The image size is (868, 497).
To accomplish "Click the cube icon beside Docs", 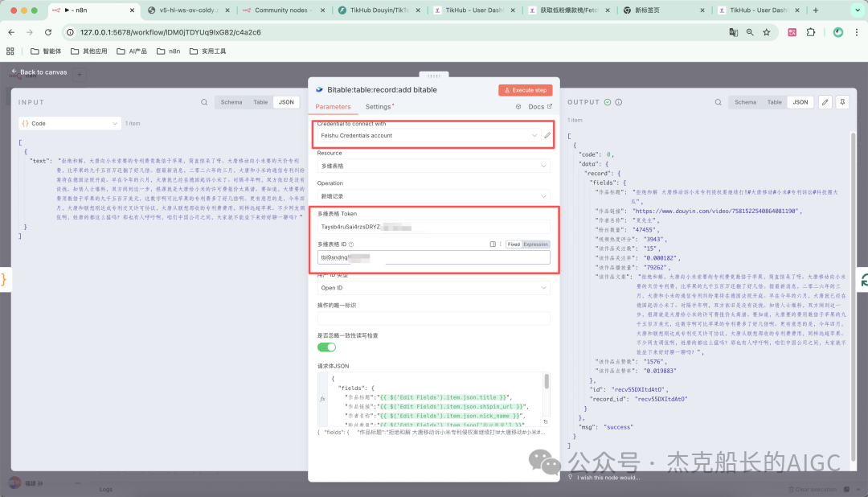I will (x=518, y=106).
